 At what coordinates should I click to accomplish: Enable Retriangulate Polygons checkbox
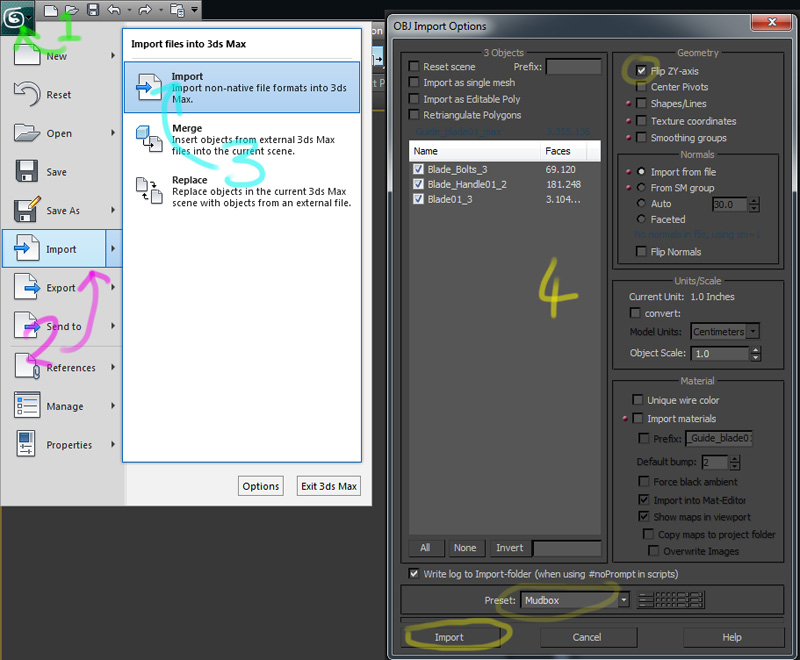(x=414, y=115)
